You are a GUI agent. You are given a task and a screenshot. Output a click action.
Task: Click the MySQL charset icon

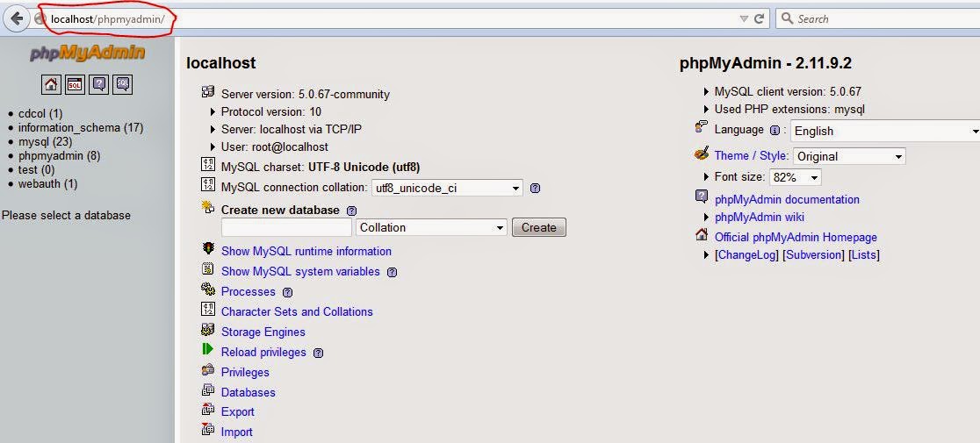point(208,165)
